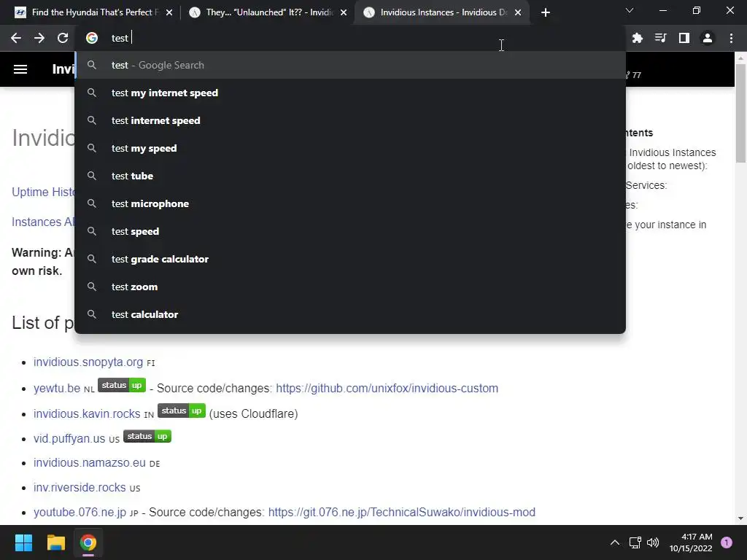Select the "test - Google Search" suggestion
Screen dimensions: 747x560
(350, 65)
